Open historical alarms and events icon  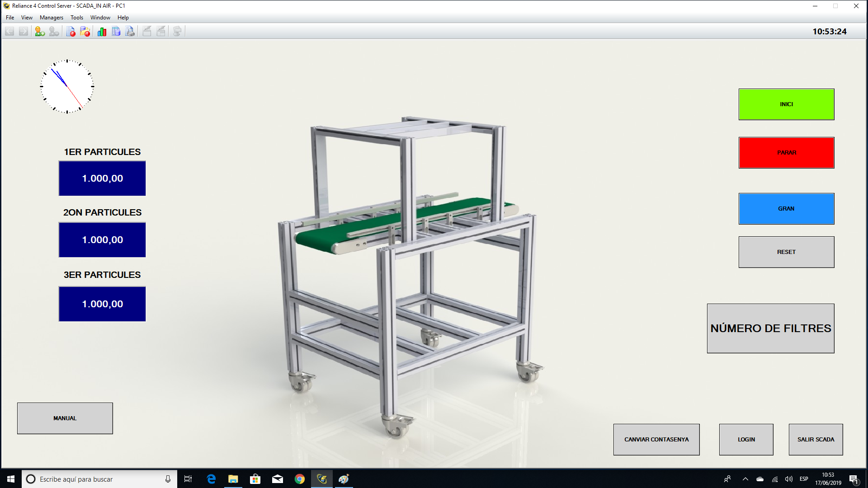click(85, 31)
